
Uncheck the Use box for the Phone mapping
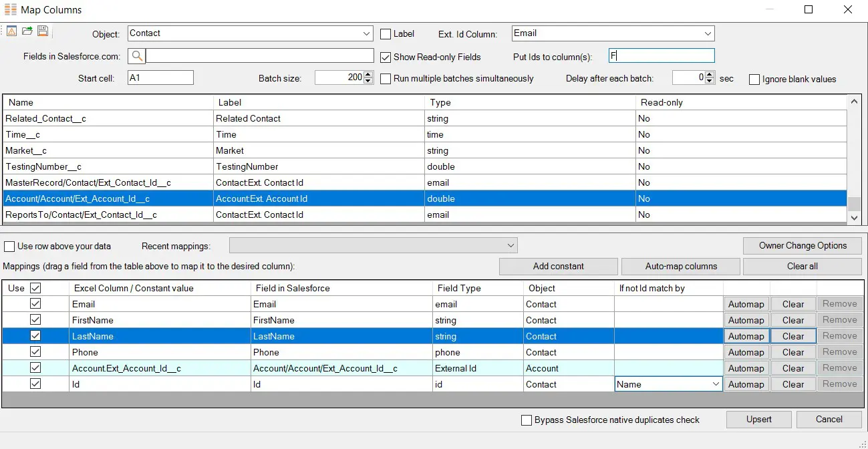click(x=35, y=352)
